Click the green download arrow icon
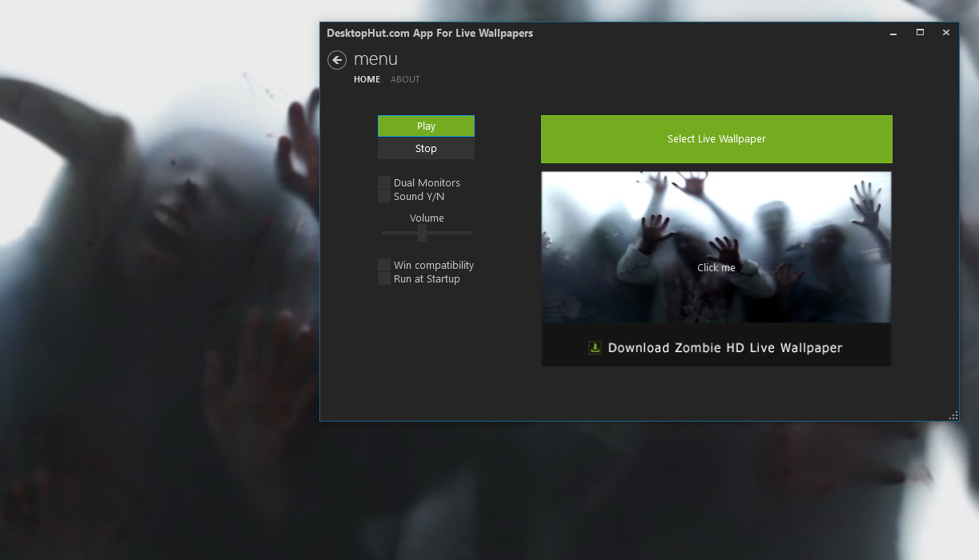This screenshot has width=979, height=560. [595, 347]
